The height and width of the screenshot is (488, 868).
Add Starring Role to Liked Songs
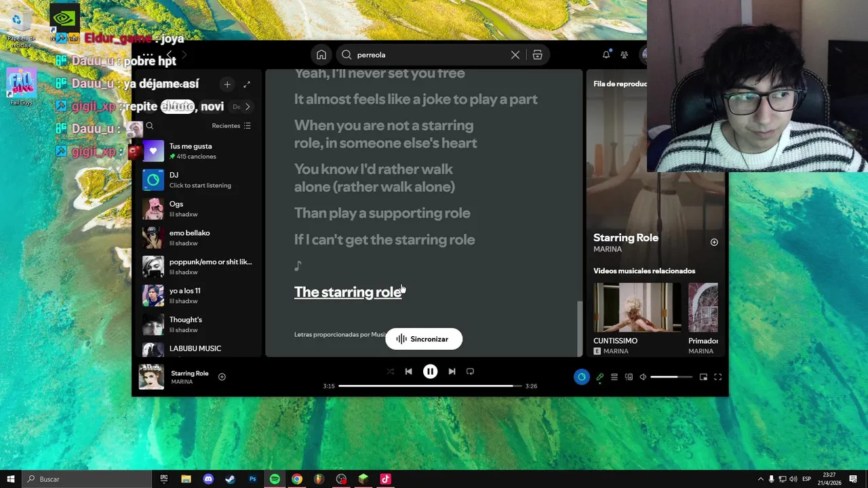pyautogui.click(x=222, y=377)
